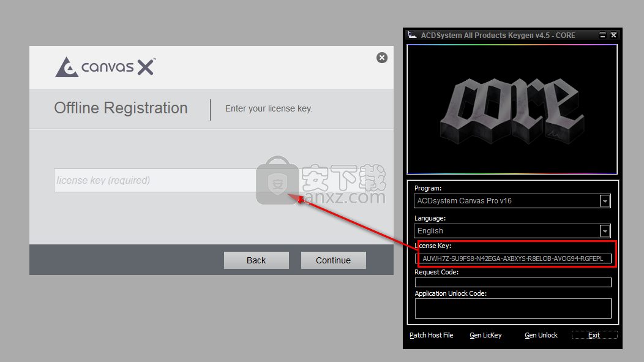This screenshot has height=362, width=644.
Task: Click the 'Application Unlock Code:' label
Action: tap(451, 293)
